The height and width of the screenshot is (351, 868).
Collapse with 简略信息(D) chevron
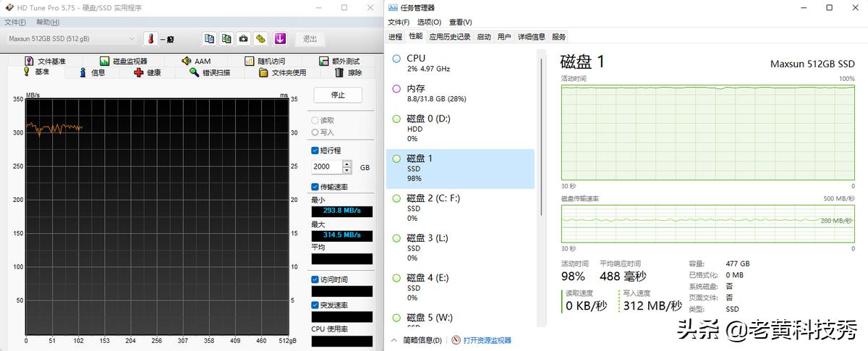[393, 340]
